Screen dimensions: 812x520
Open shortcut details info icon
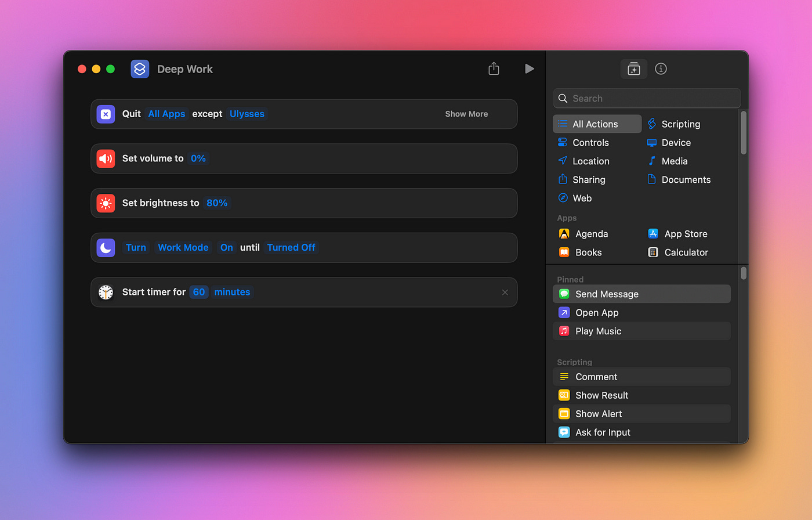661,68
